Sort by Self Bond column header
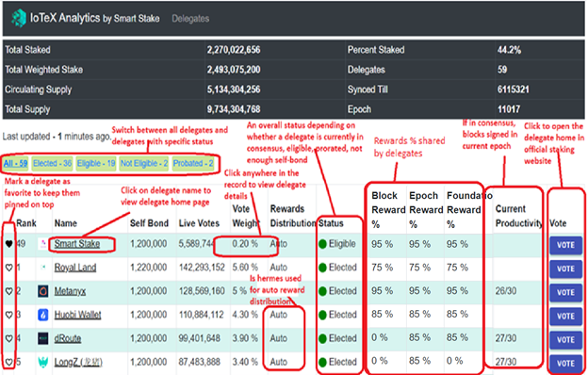588x375 pixels. tap(149, 223)
